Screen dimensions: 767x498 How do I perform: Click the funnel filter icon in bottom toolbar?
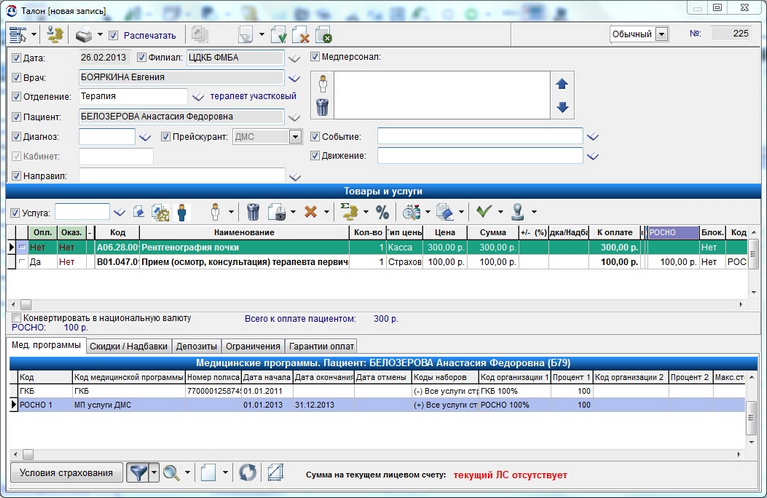coord(138,473)
